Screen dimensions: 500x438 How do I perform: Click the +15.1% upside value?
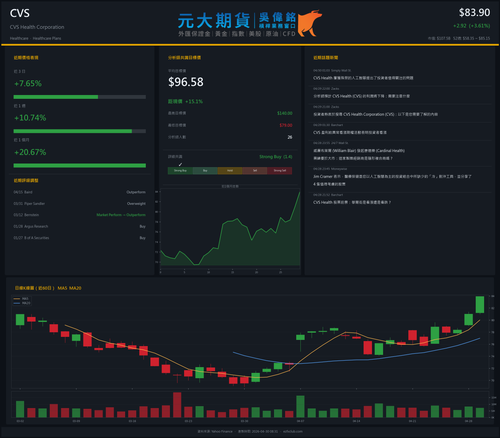(194, 101)
